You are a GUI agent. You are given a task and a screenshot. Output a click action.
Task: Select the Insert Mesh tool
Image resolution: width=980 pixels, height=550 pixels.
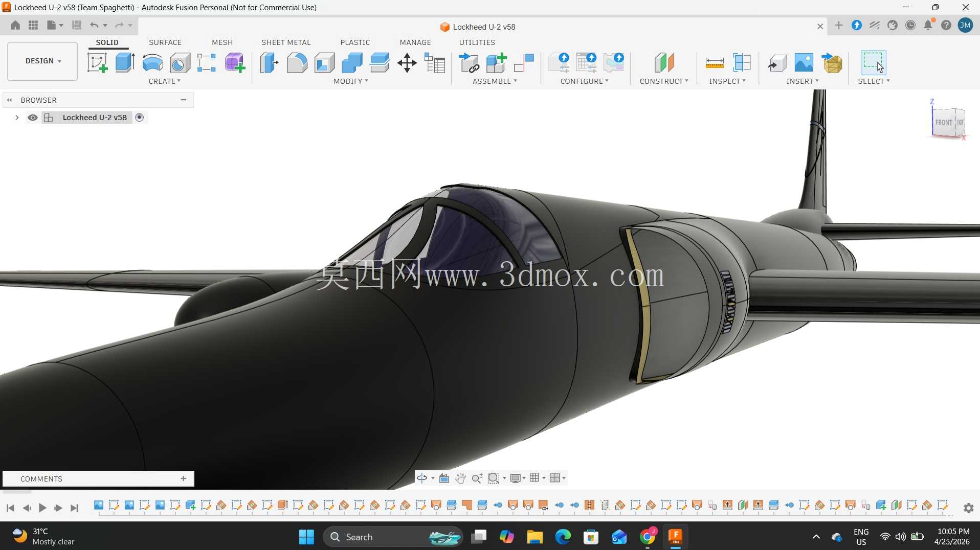832,63
